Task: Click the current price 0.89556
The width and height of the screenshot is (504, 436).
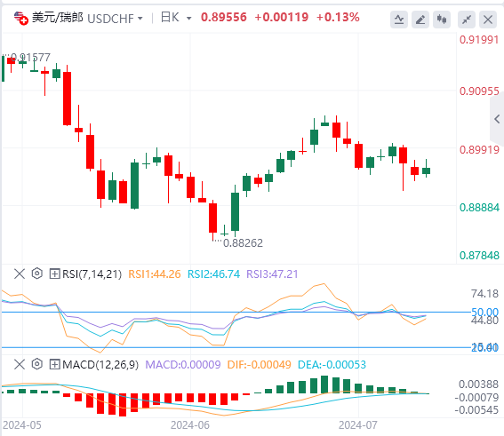Action: point(224,18)
